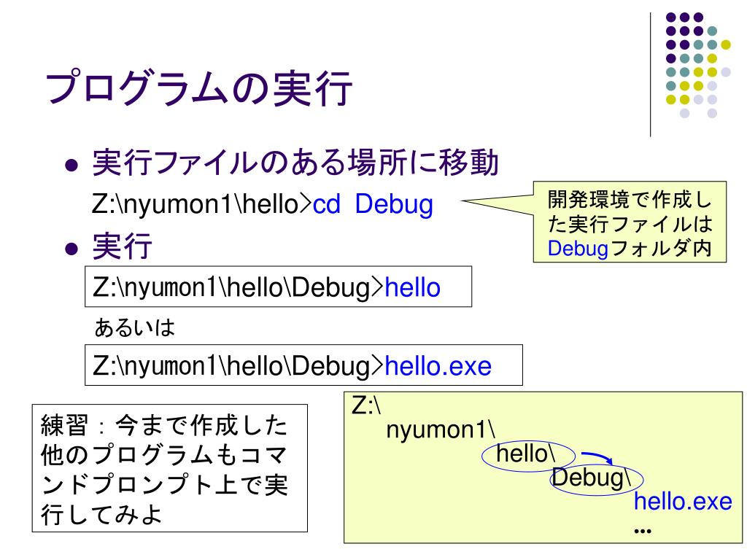Click the prompt path in the hello.exe box
747x560 pixels.
tap(239, 366)
